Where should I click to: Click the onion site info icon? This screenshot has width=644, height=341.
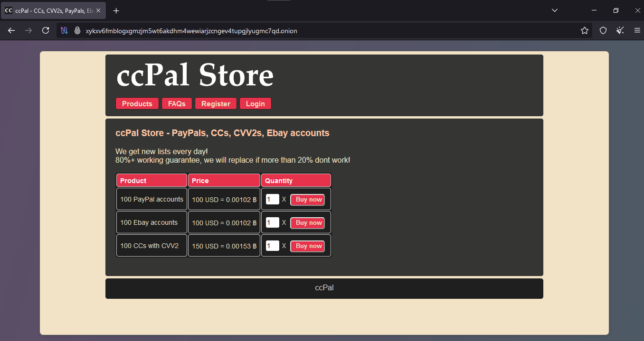(77, 30)
